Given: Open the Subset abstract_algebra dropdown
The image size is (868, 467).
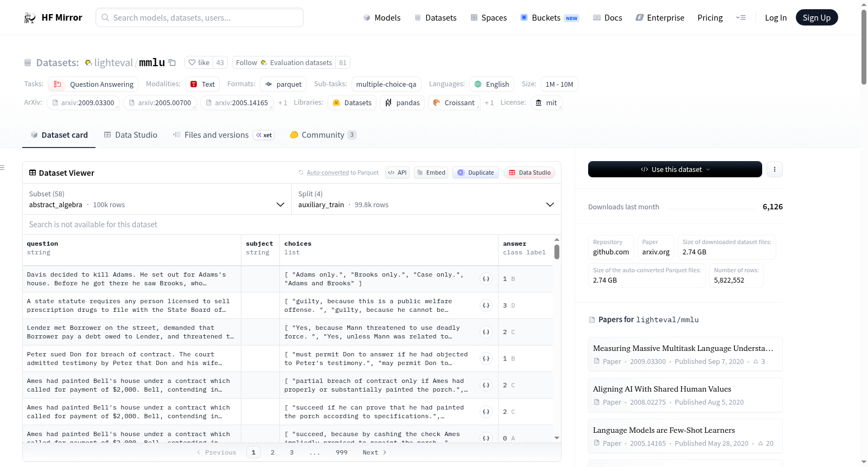Looking at the screenshot, I should point(157,199).
